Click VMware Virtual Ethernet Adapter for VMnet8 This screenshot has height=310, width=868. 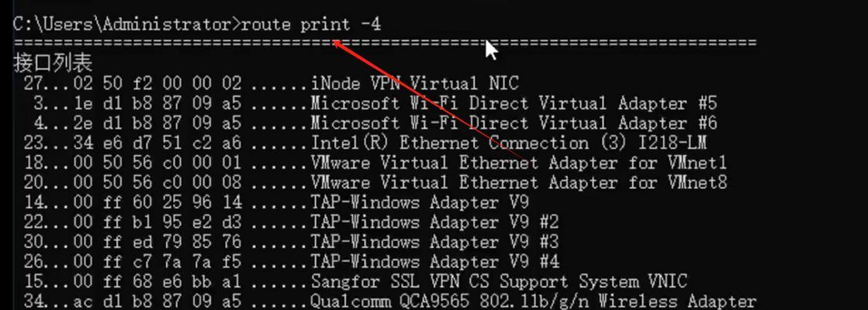point(375,182)
